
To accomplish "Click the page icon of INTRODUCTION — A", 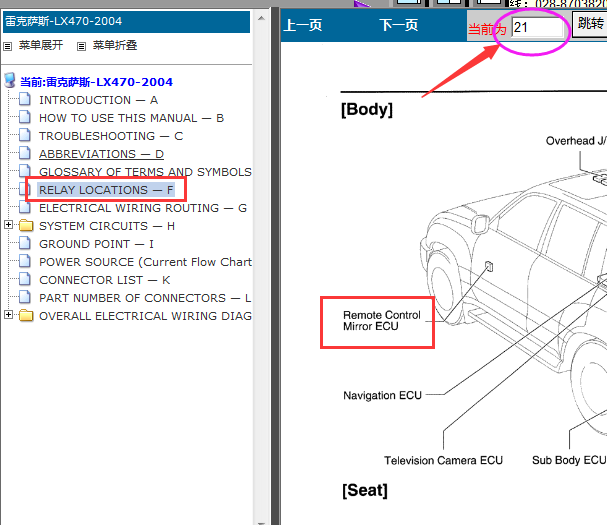I will click(25, 99).
